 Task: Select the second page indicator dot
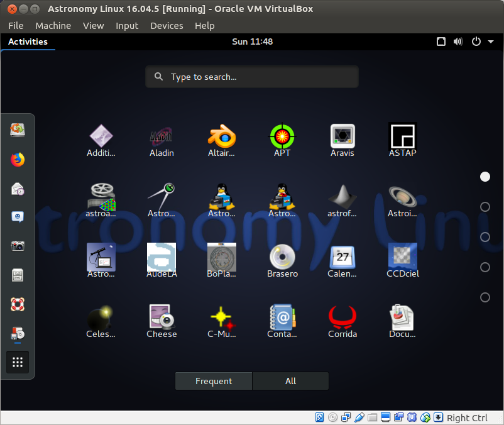(x=485, y=207)
